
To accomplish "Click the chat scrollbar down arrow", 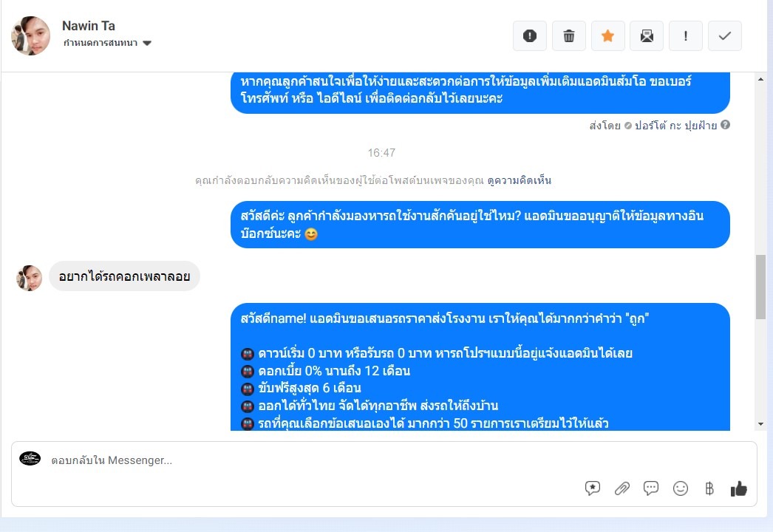I will click(760, 424).
